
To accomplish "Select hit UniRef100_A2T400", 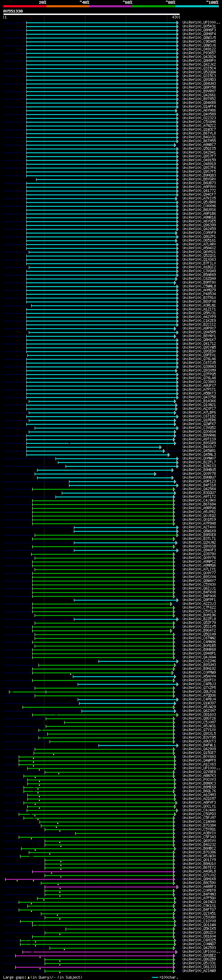I will click(x=199, y=527).
